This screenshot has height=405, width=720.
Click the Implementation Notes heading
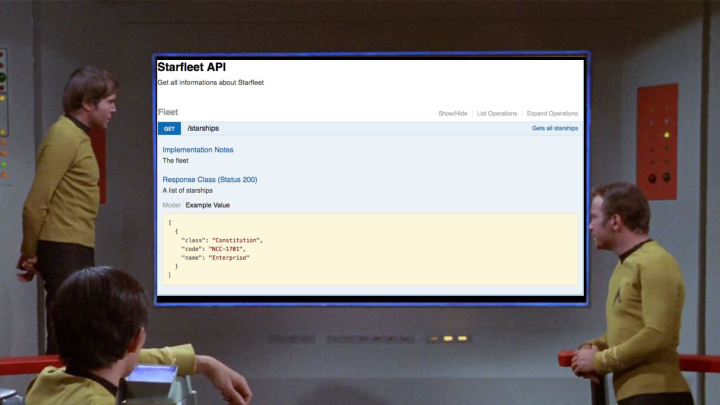[198, 150]
